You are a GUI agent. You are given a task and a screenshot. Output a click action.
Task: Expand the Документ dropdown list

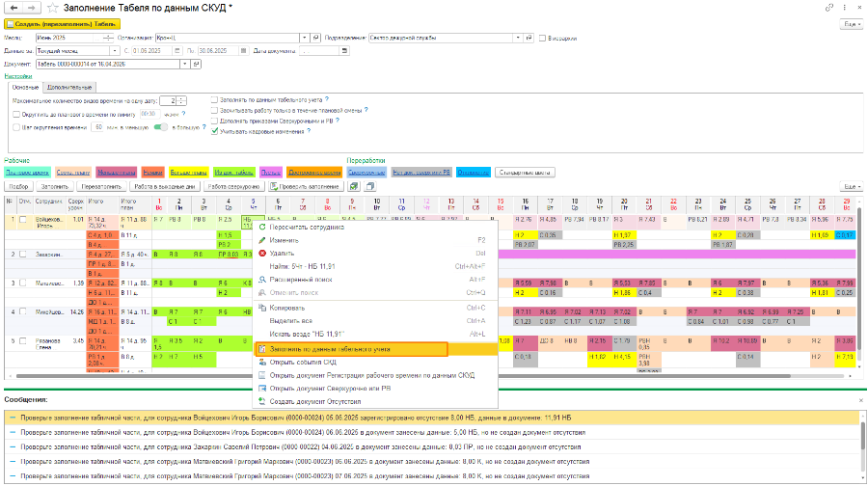185,65
